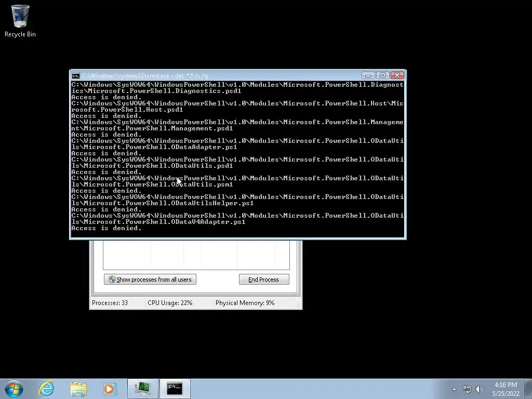The image size is (532, 399).
Task: Show hidden system tray icons
Action: (454, 389)
